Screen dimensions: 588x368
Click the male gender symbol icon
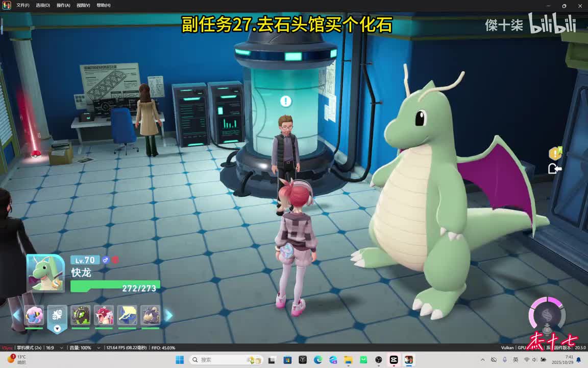106,260
